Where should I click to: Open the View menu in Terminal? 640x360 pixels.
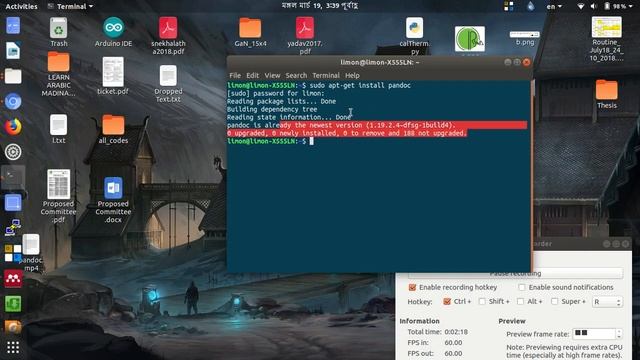pos(272,76)
